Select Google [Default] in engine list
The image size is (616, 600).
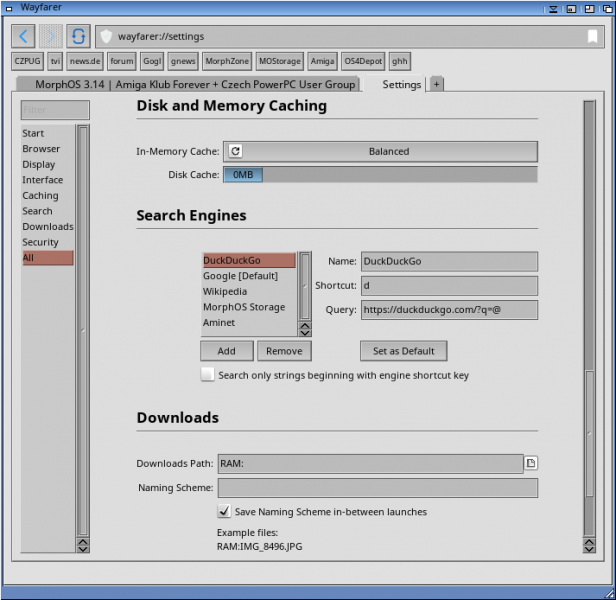click(x=249, y=276)
